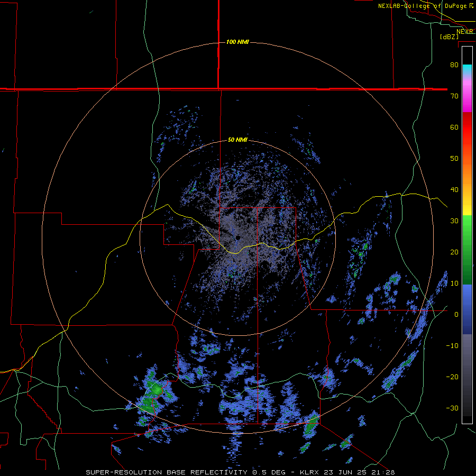Click the -10 value on dBZ scale
This screenshot has width=476, height=476.
point(452,345)
